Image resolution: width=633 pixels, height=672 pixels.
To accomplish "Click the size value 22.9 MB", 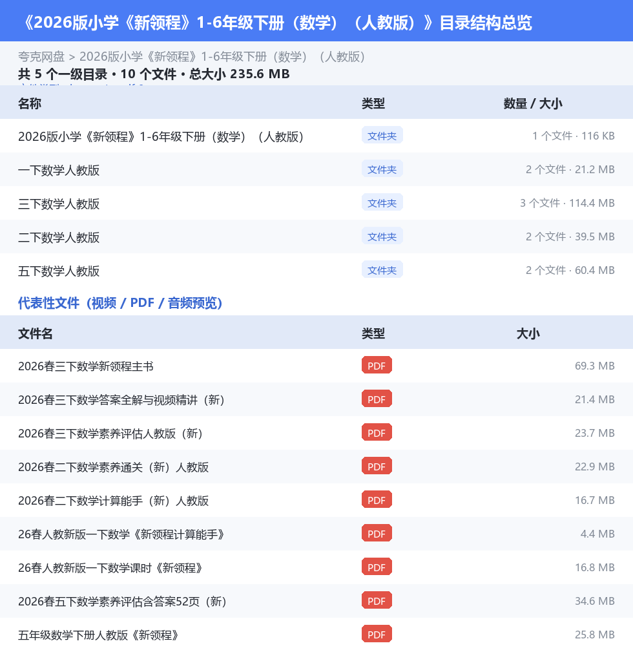I will click(x=594, y=467).
